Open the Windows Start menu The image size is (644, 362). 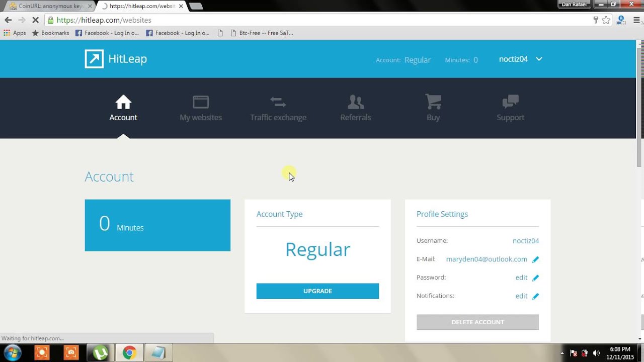(x=12, y=352)
